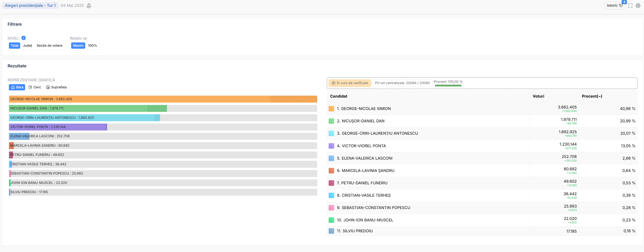Click the PETRU-DANIEL FUNERIU chart bar
Image resolution: width=644 pixels, height=252 pixels.
pos(11,155)
